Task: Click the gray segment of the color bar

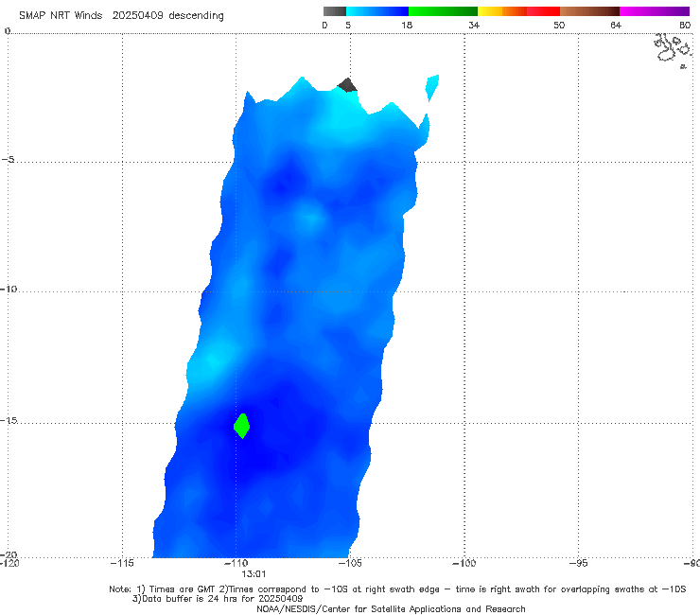Action: 334,11
